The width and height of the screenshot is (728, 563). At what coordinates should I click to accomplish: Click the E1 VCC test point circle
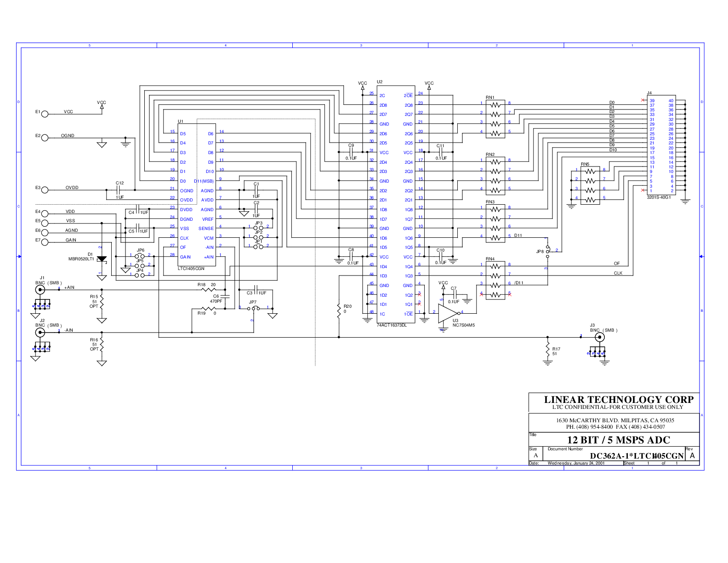[45, 114]
